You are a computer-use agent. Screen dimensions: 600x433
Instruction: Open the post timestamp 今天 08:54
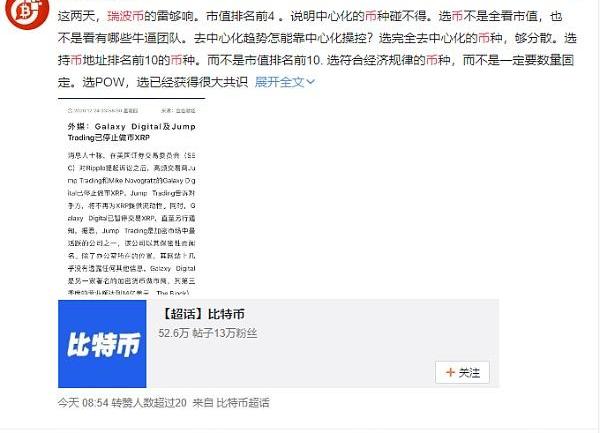point(83,403)
